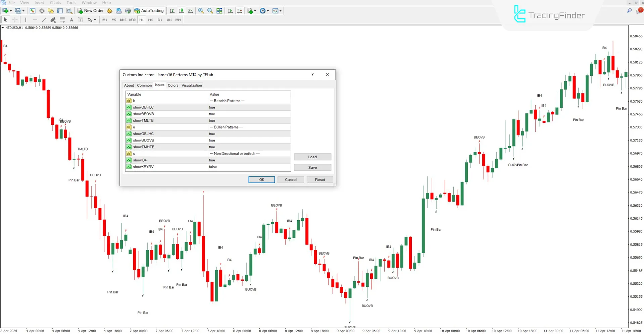This screenshot has width=644, height=334.
Task: Open the New Order window
Action: tap(91, 10)
